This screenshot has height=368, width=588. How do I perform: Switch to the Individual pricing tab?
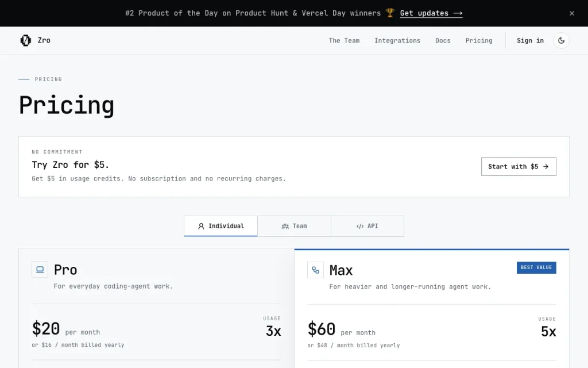[220, 226]
